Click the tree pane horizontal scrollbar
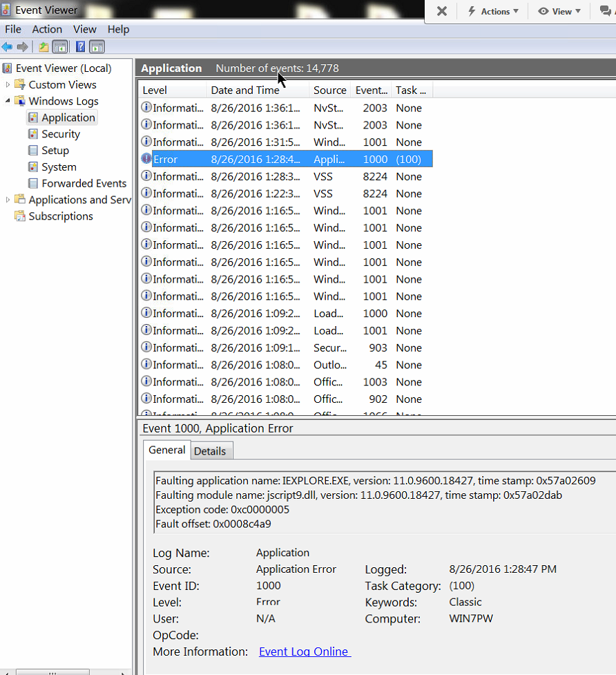 [53, 672]
